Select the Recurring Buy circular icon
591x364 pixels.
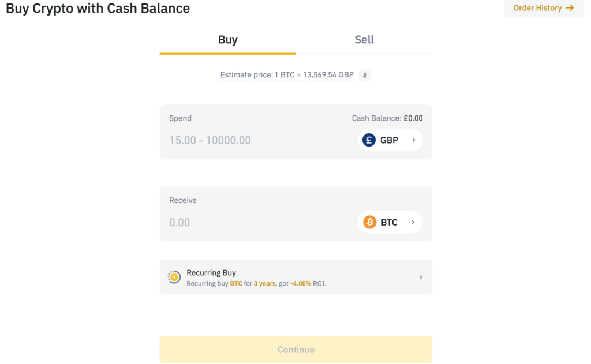click(x=174, y=277)
